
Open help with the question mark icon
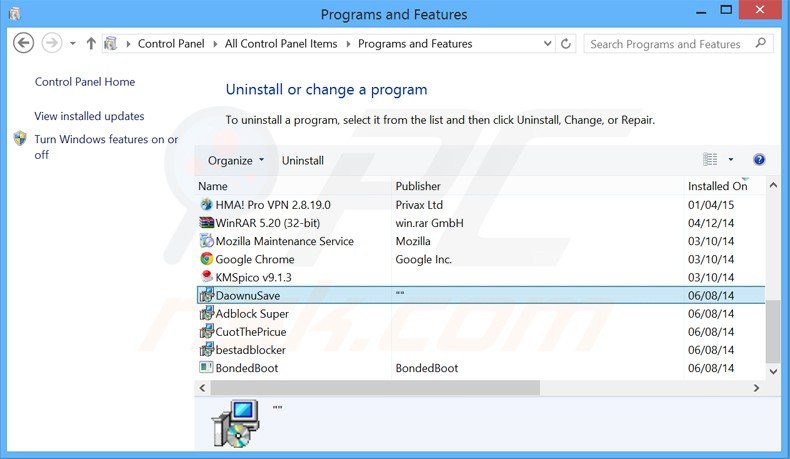(759, 160)
